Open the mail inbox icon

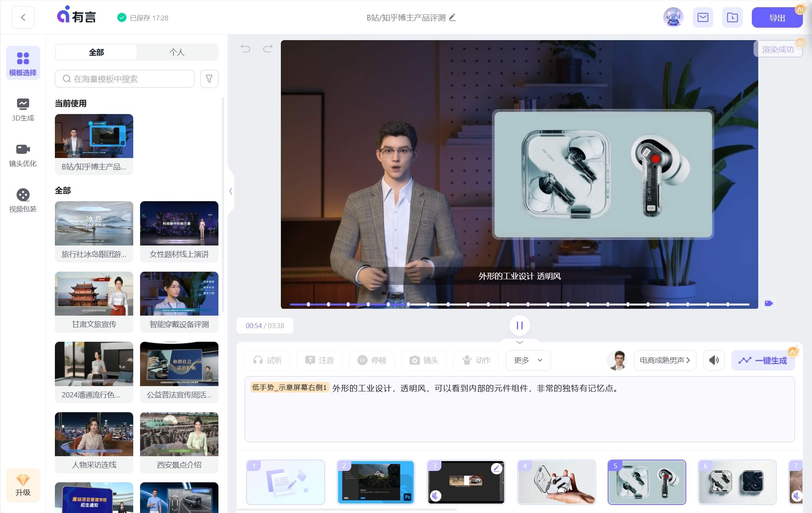click(x=703, y=17)
